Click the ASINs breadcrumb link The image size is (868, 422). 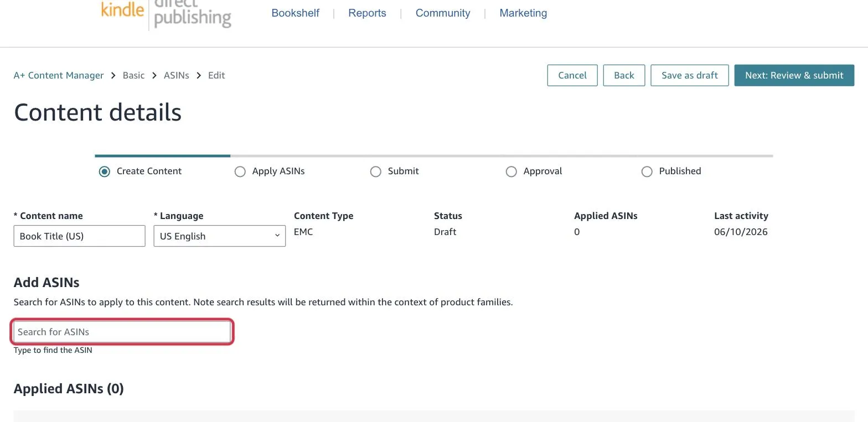pos(177,75)
